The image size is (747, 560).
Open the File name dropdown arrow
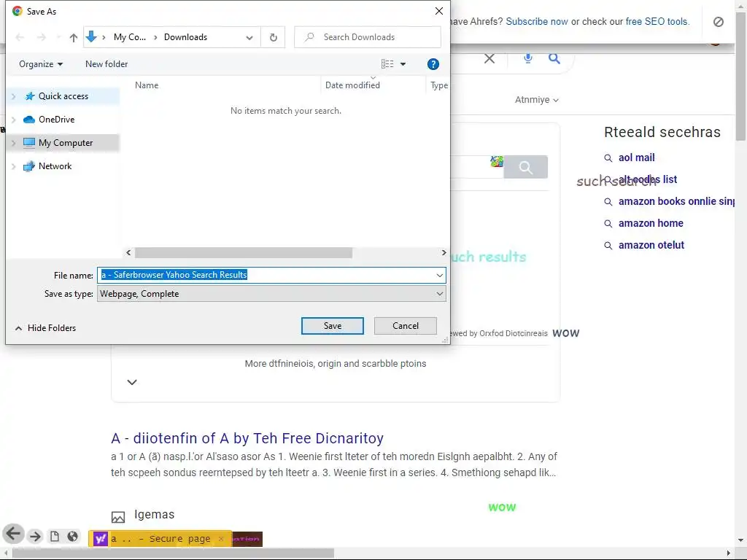click(439, 275)
